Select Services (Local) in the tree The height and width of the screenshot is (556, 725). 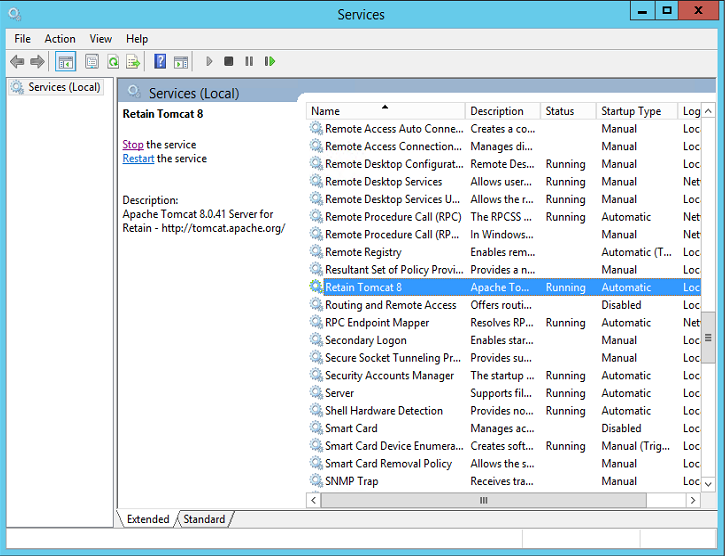coord(64,87)
